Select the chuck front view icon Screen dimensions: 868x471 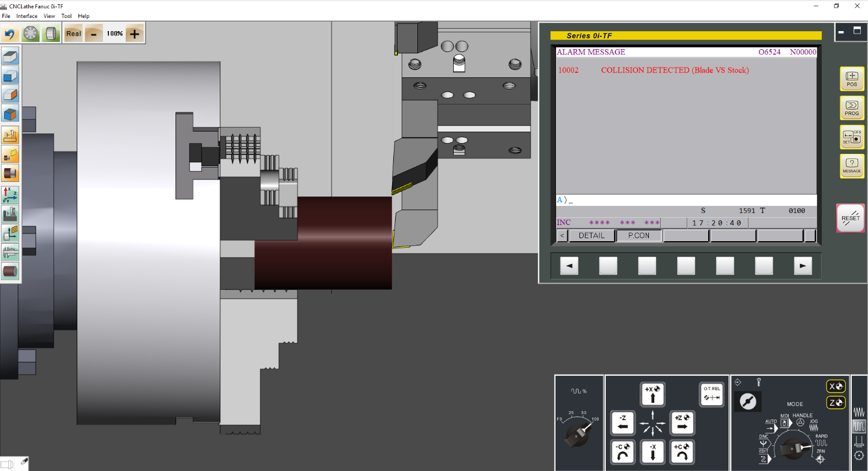coord(31,34)
